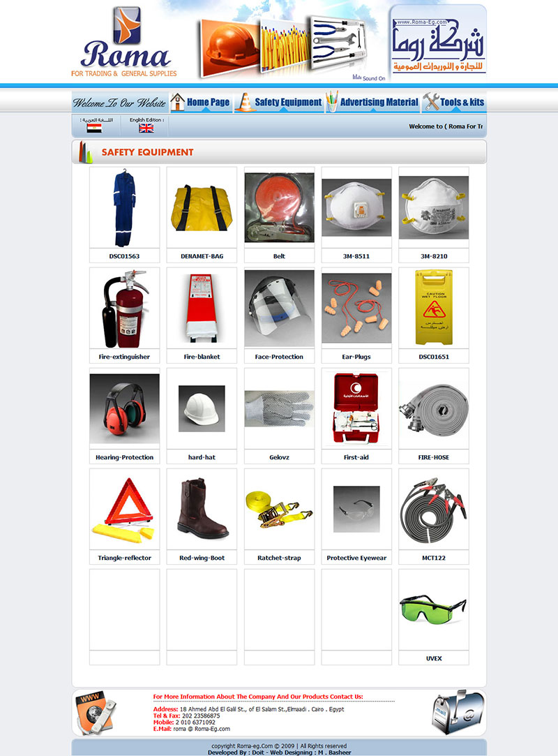The width and height of the screenshot is (558, 756).
Task: Select the UK flag English Edition
Action: pos(146,128)
